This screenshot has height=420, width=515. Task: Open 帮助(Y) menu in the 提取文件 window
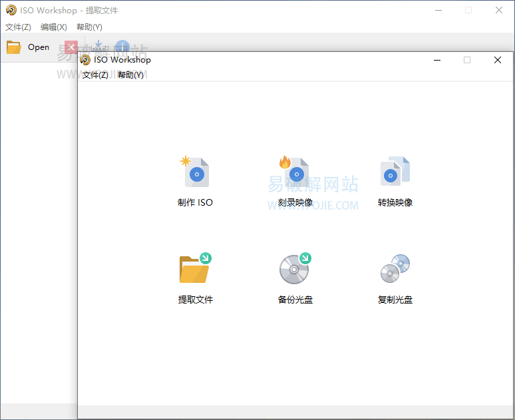coord(89,27)
